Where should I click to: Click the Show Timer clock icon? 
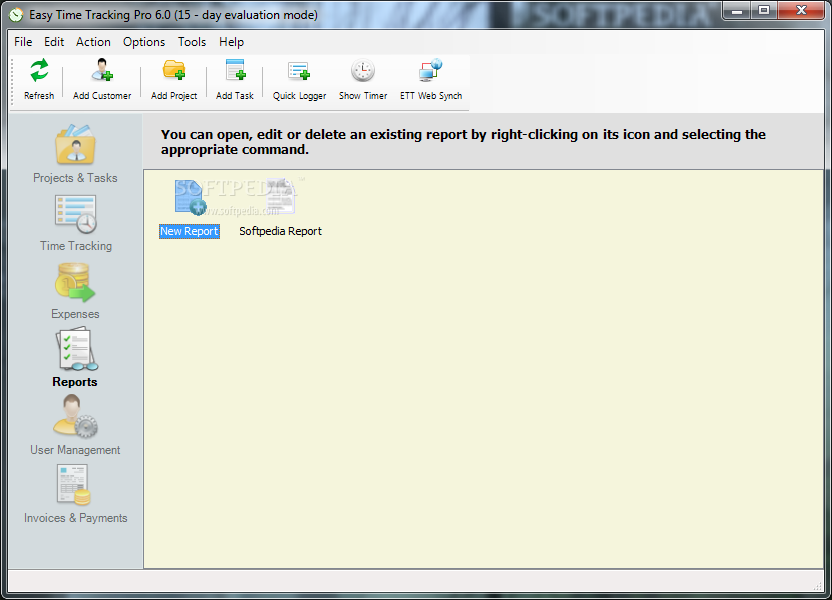pyautogui.click(x=363, y=70)
